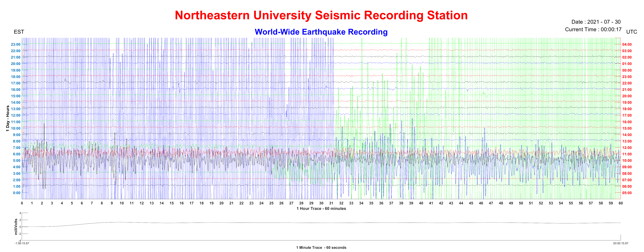Click the 0:00 EST hour label
The height and width of the screenshot is (252, 644).
(x=16, y=193)
